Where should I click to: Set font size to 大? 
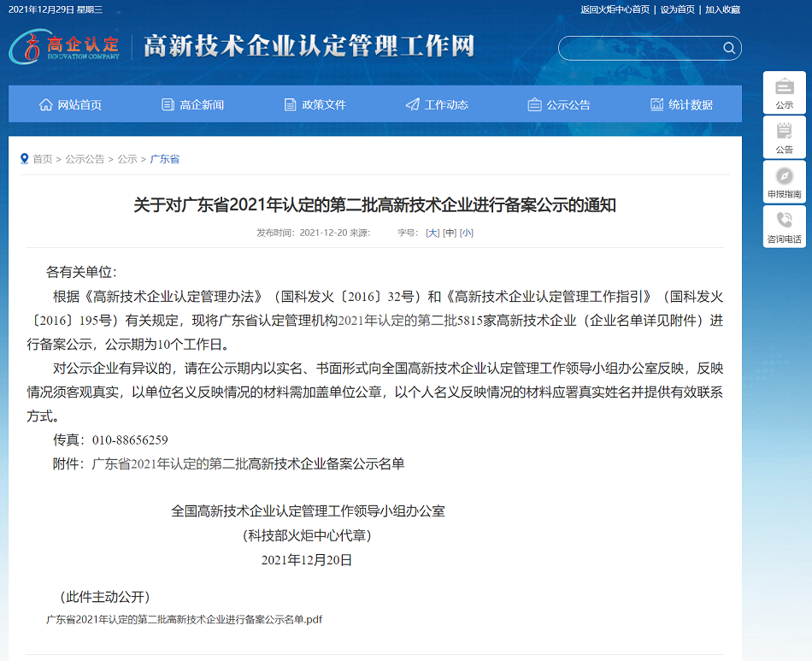[432, 233]
